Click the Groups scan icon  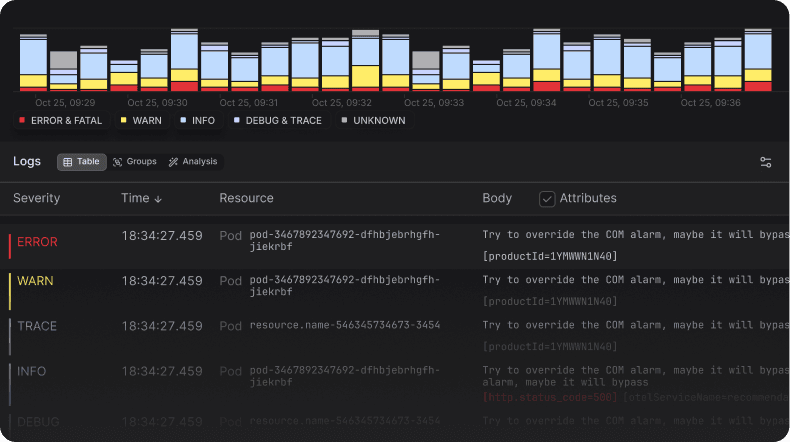pyautogui.click(x=117, y=162)
